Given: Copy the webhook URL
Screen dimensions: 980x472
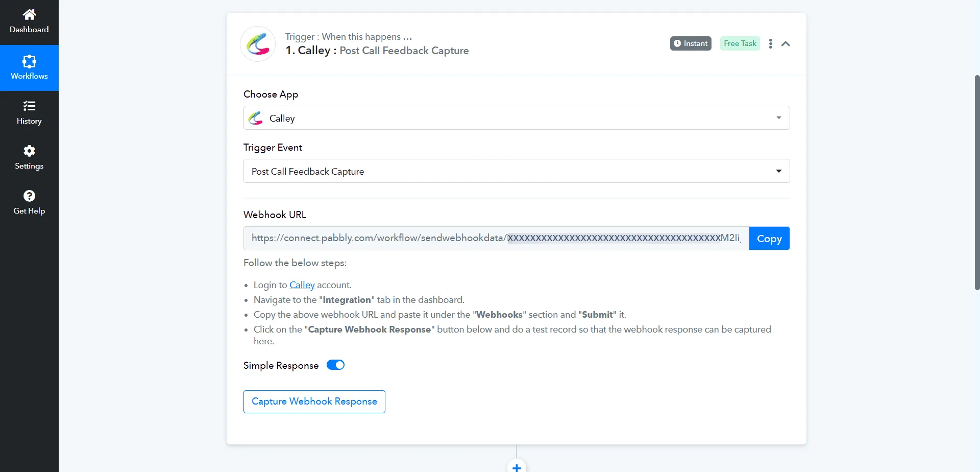Looking at the screenshot, I should click(x=769, y=239).
